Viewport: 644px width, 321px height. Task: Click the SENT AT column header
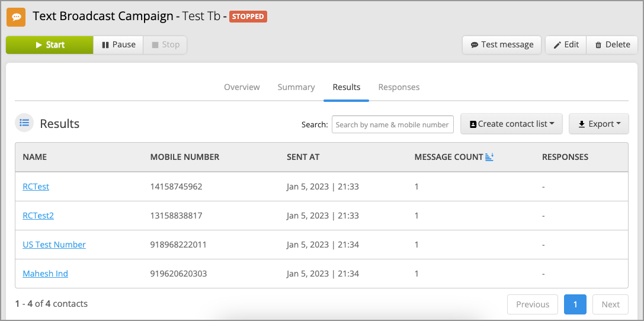click(303, 157)
